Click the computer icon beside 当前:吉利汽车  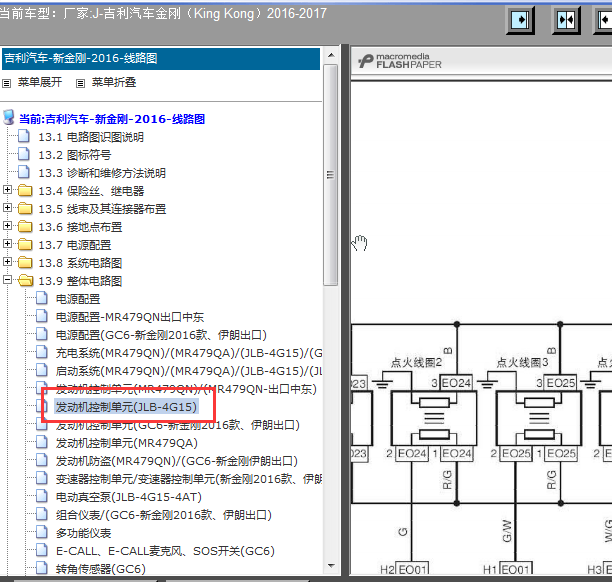[9, 117]
